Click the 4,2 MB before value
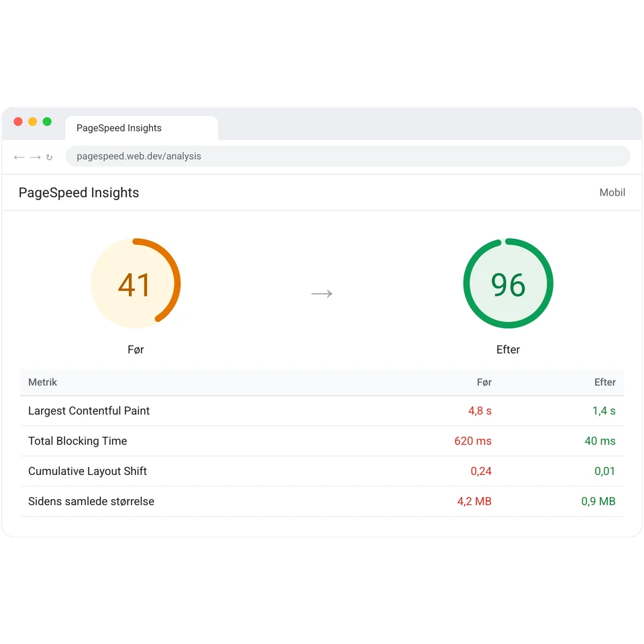The image size is (644, 644). (x=474, y=502)
